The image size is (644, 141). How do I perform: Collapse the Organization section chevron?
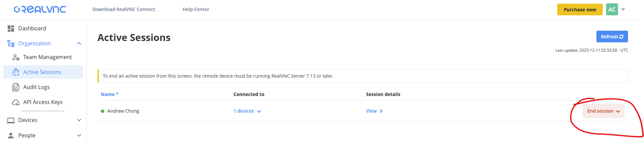(x=79, y=44)
